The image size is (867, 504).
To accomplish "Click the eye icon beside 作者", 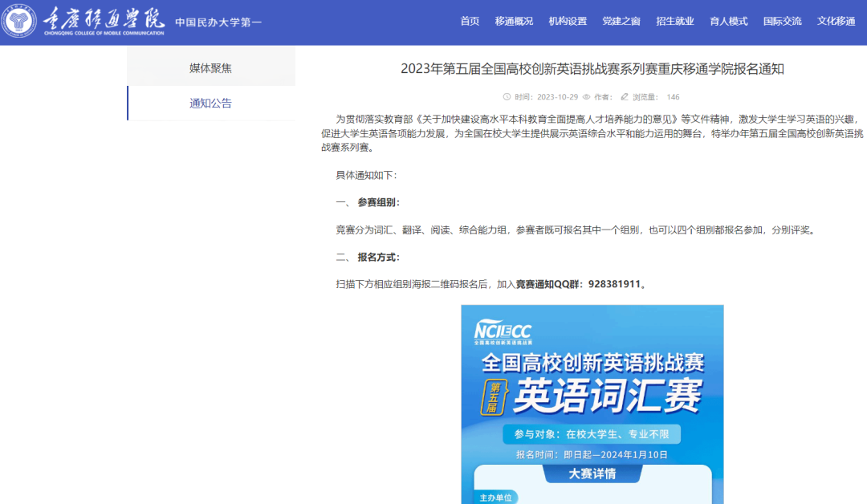I will pos(586,97).
